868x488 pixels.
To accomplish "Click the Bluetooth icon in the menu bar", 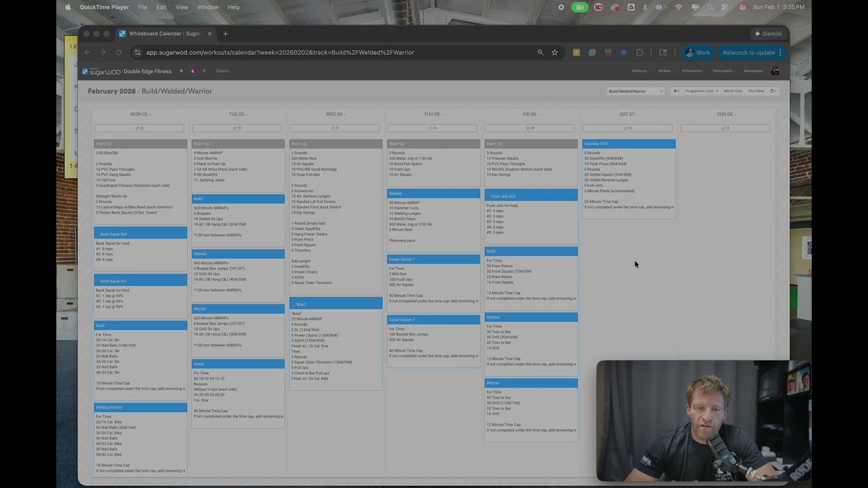I will [645, 7].
